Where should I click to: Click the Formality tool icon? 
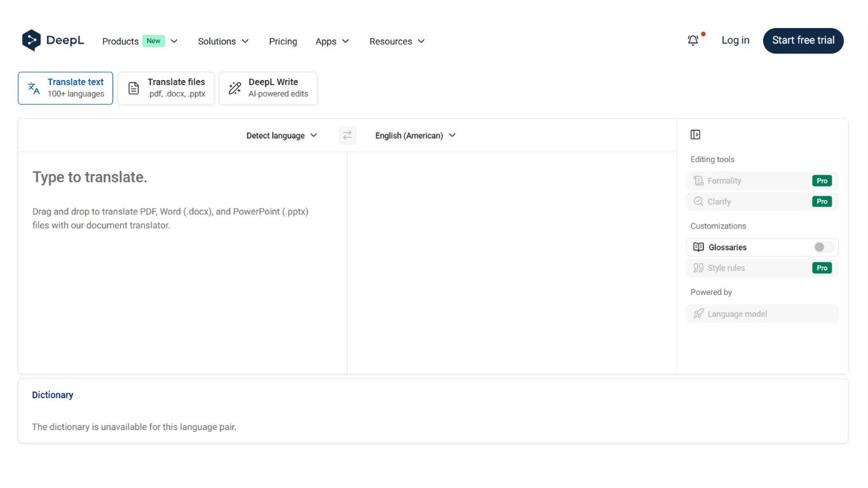click(698, 181)
